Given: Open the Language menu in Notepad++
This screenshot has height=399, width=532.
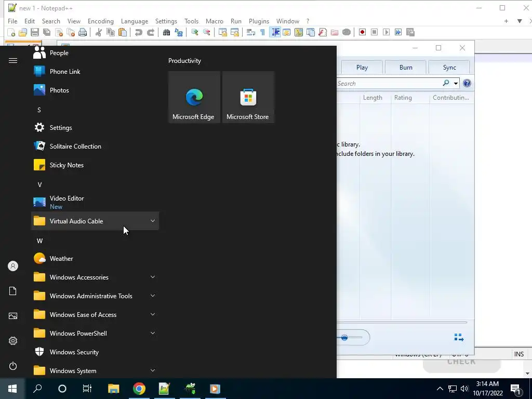Looking at the screenshot, I should click(135, 21).
